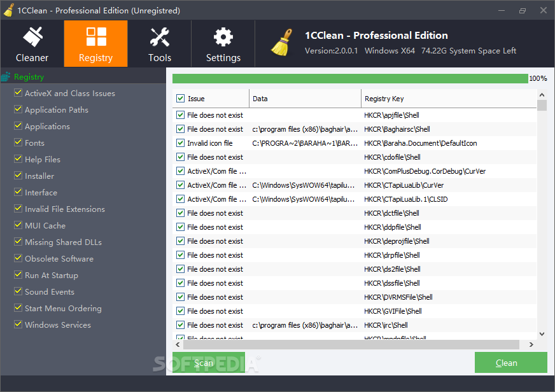Screen dimensions: 555x392
Task: Click the horizontal scroll right arrow
Action: click(x=531, y=345)
